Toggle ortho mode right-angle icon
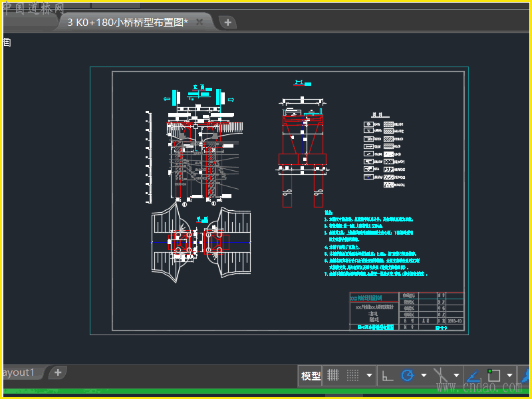The height and width of the screenshot is (399, 532). pyautogui.click(x=387, y=376)
